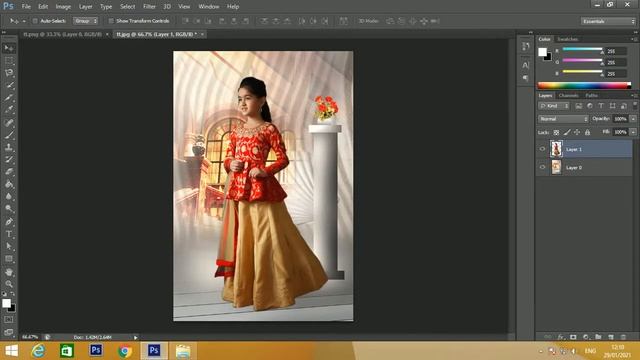This screenshot has height=360, width=640.
Task: Hide Layer 0 with its eye icon
Action: [542, 167]
